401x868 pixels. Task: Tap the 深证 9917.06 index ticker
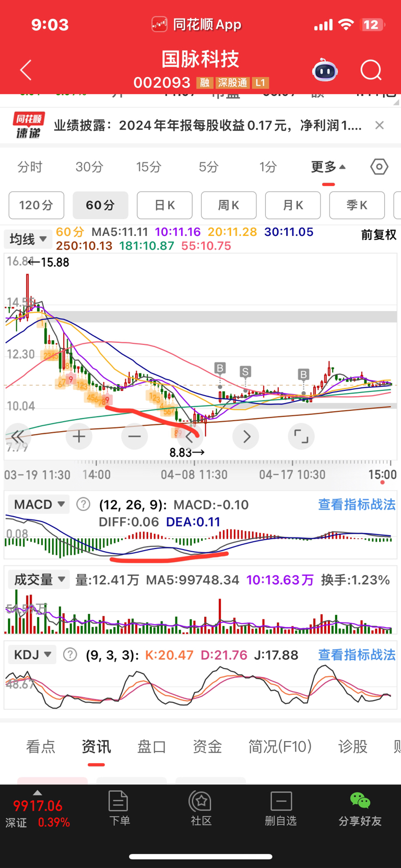[x=38, y=813]
